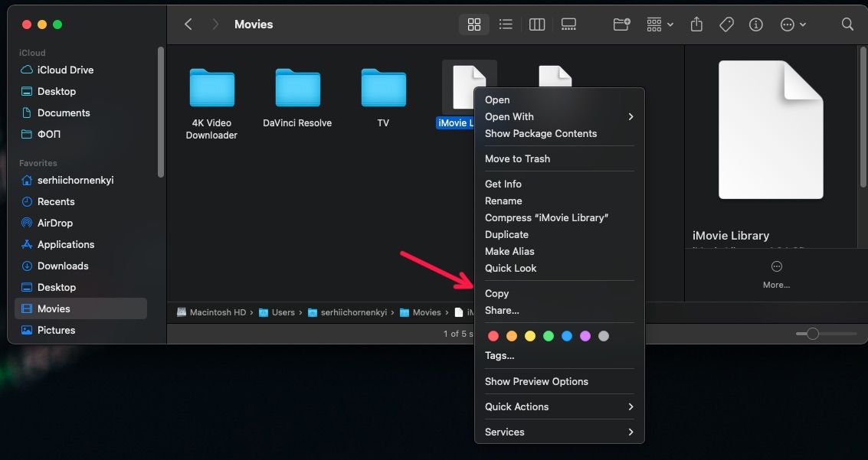Apply the red tag color
This screenshot has height=460, width=868.
click(x=493, y=336)
